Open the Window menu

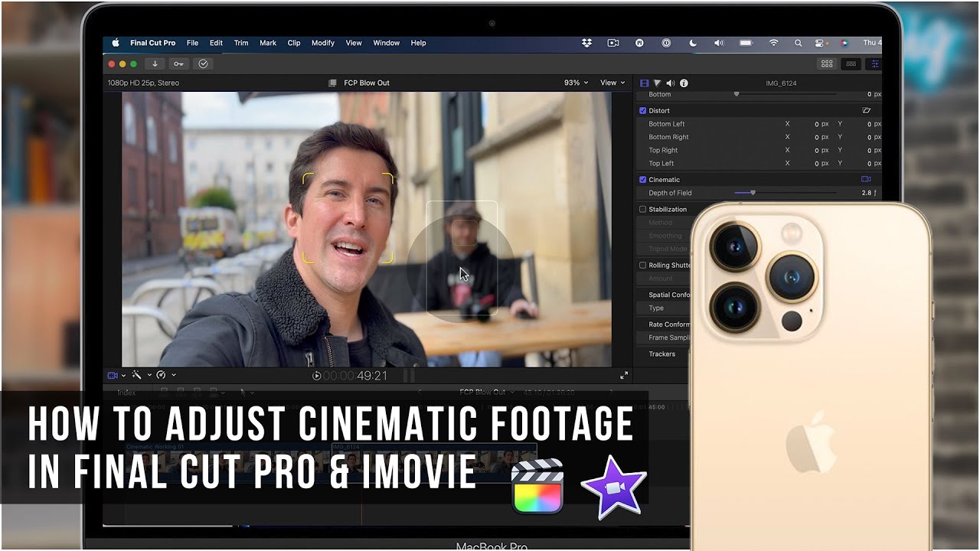[387, 43]
